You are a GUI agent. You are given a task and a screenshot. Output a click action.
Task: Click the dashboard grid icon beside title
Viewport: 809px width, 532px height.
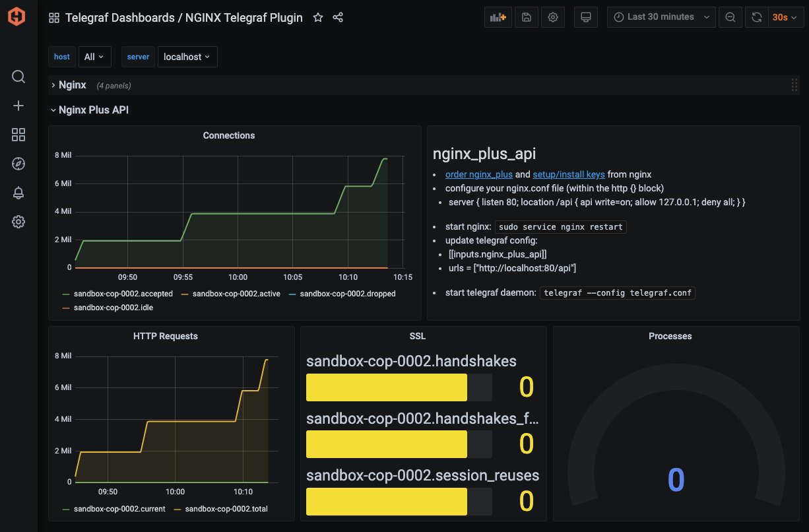54,18
